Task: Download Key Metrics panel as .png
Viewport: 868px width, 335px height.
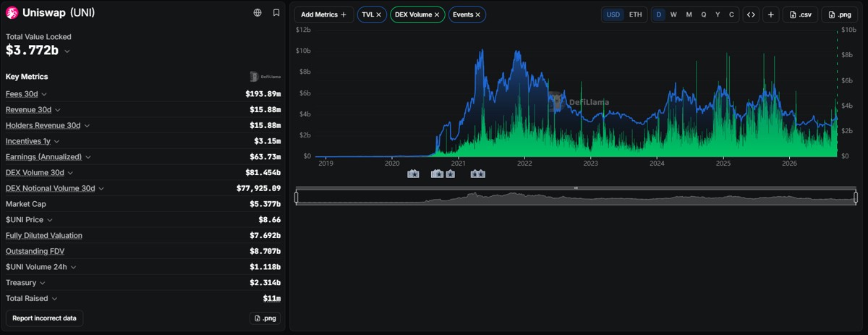Action: pos(265,318)
